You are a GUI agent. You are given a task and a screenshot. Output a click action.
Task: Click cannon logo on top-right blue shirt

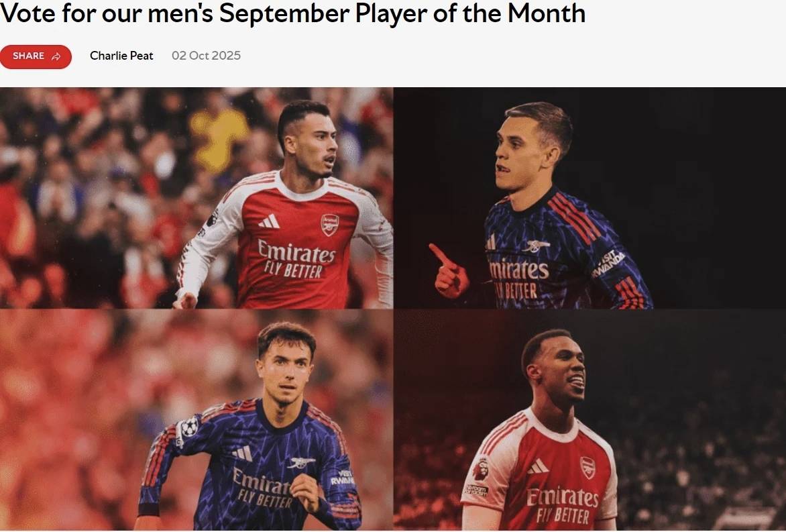(536, 246)
